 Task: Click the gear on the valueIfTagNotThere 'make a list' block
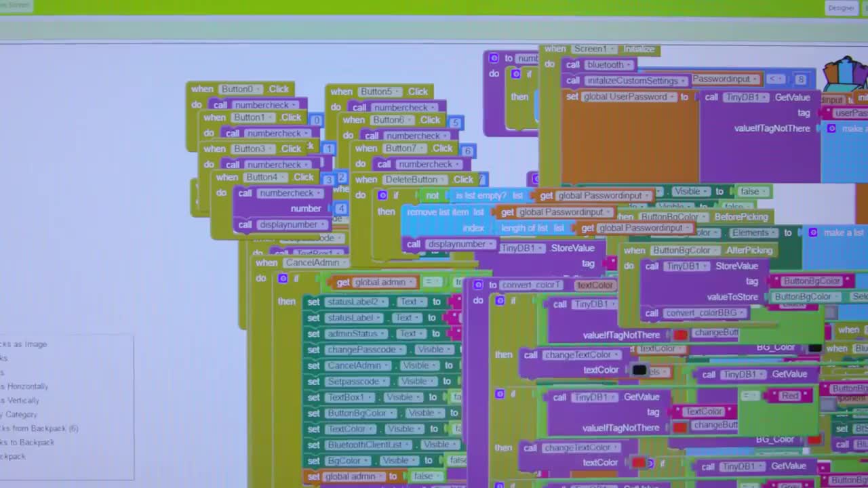click(x=831, y=128)
